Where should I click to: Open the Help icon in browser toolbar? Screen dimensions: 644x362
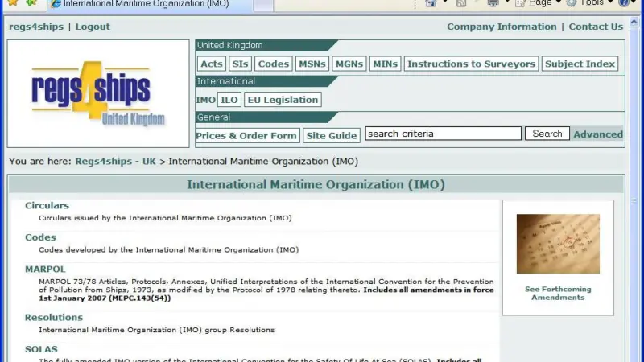click(623, 3)
